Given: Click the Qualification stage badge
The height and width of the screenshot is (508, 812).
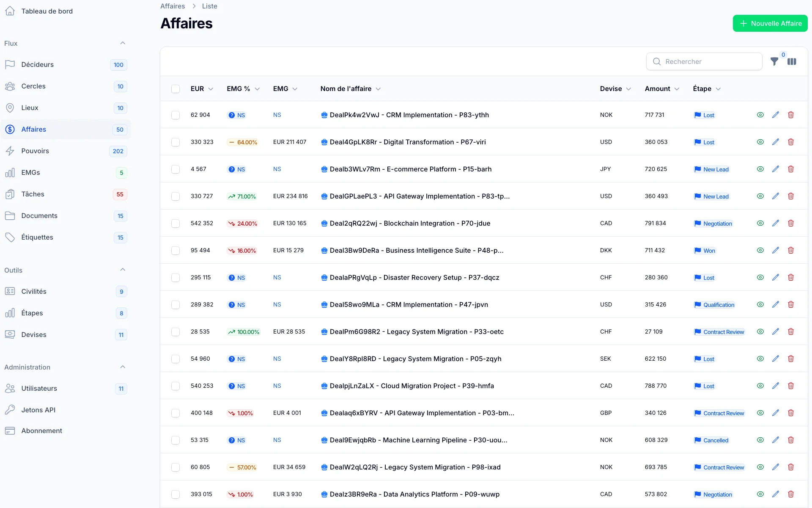Looking at the screenshot, I should pyautogui.click(x=714, y=305).
